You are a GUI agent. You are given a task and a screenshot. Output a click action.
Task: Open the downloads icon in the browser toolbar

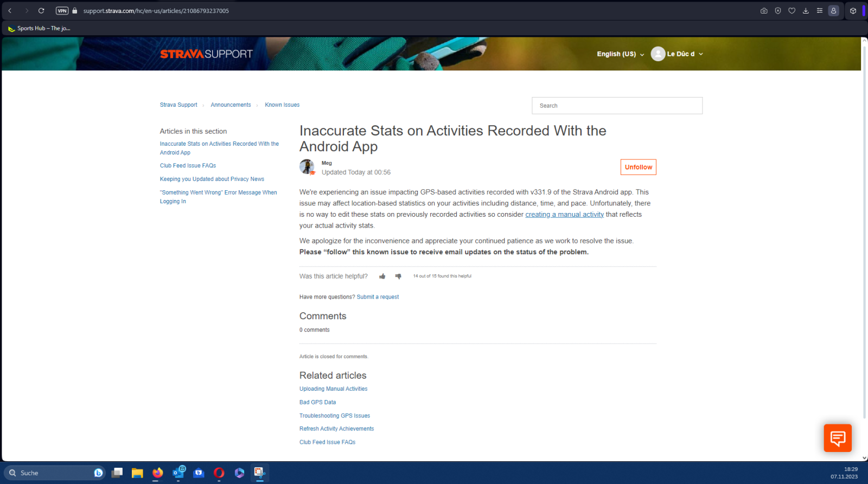pos(806,11)
